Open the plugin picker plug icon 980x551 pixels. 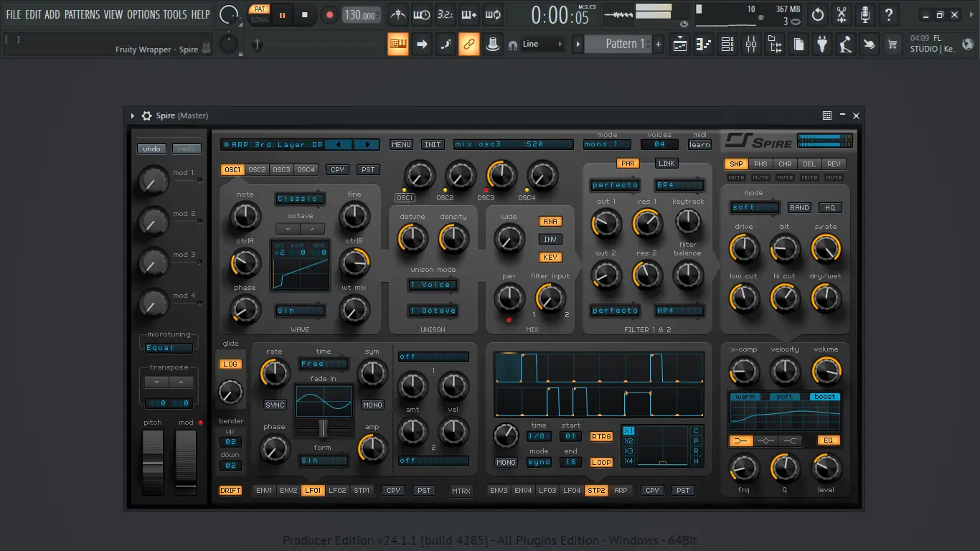822,44
